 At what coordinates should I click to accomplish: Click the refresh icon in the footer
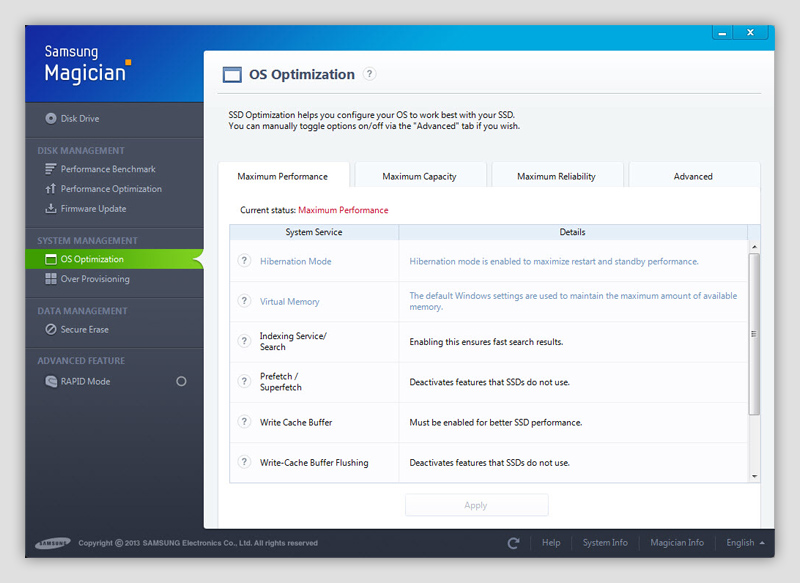(513, 543)
